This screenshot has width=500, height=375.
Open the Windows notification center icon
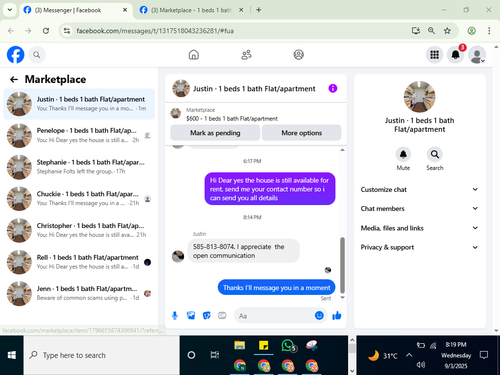coord(484,355)
